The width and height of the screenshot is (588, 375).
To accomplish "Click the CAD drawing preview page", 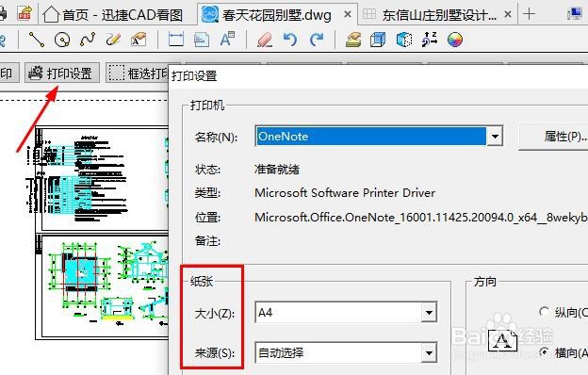I will tap(102, 233).
